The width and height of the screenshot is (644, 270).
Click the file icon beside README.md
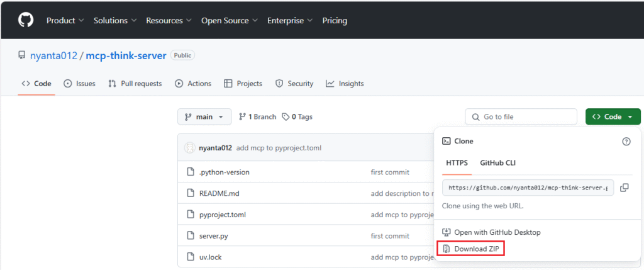click(190, 193)
